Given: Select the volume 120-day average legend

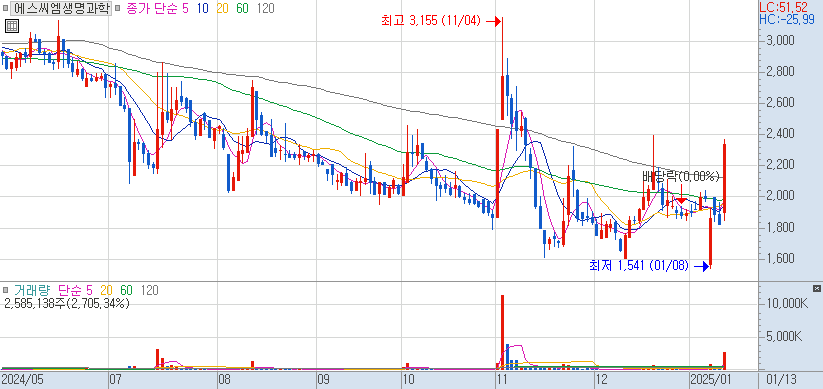Looking at the screenshot, I should [x=150, y=289].
